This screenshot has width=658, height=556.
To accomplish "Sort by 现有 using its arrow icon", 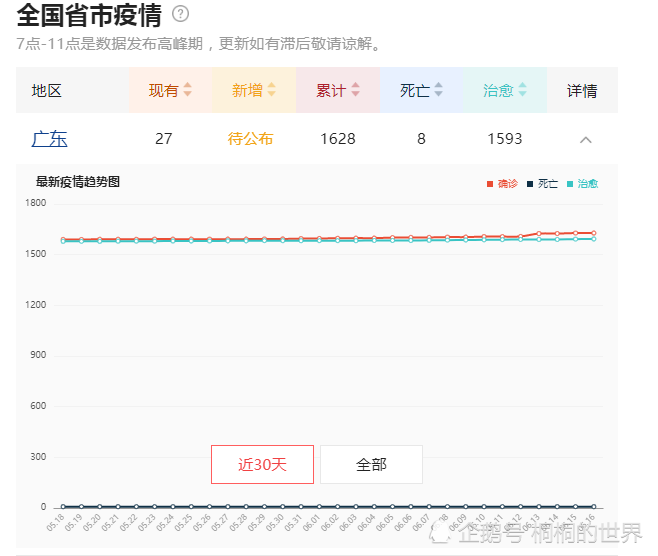I will 187,90.
